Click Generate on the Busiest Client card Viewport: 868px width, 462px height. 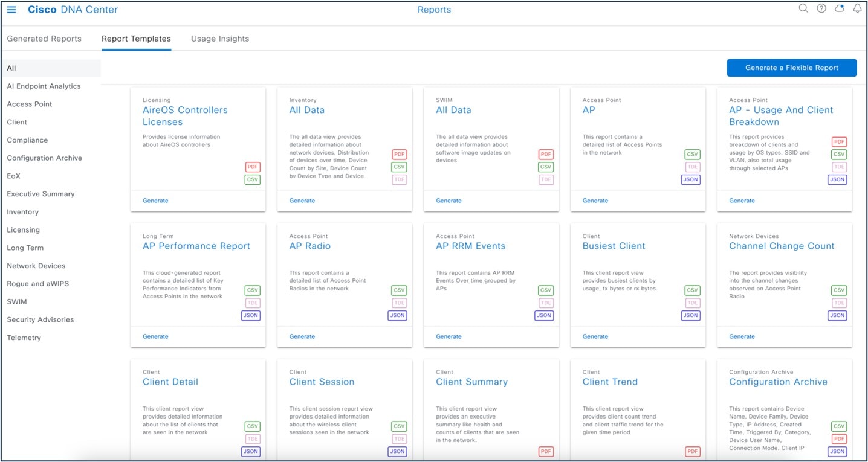[595, 336]
